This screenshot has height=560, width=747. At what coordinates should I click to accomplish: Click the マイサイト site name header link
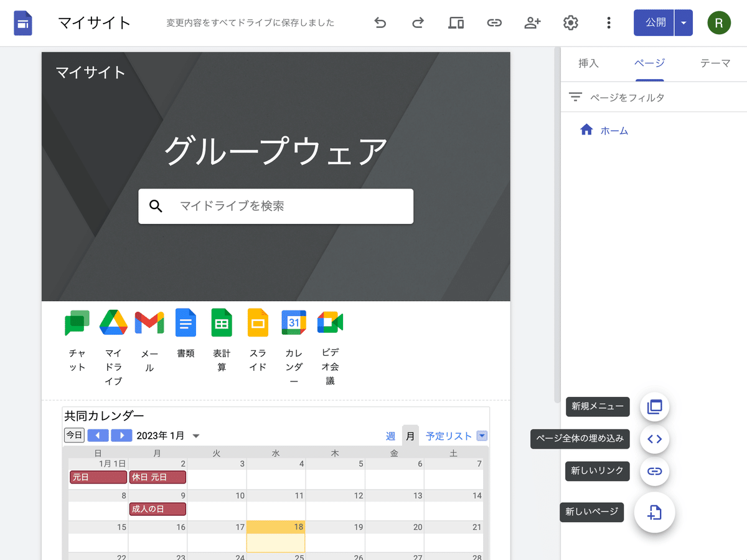pyautogui.click(x=91, y=72)
